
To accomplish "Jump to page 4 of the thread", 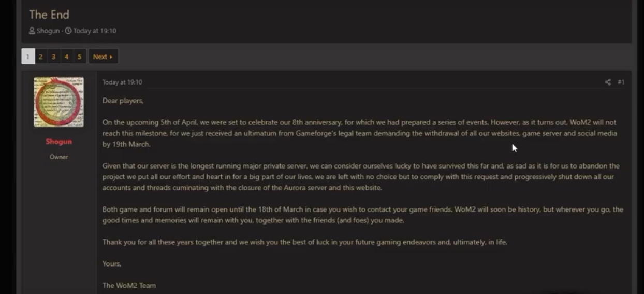I will click(66, 57).
